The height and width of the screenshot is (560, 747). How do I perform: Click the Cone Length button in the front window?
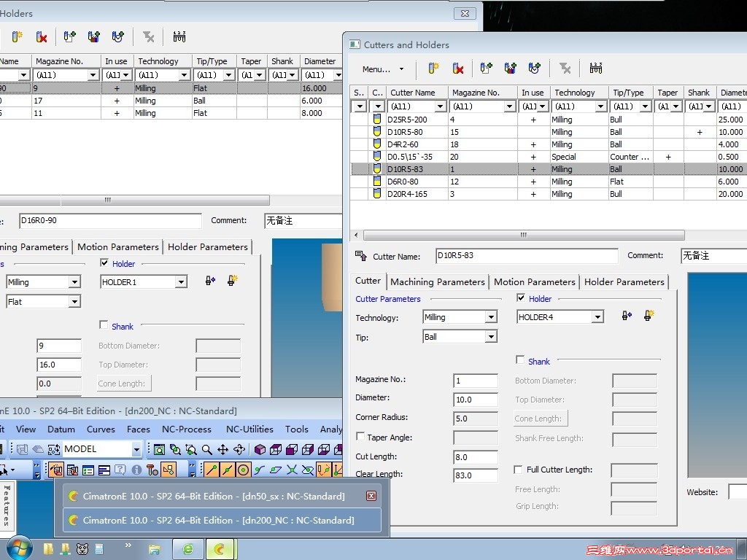[x=541, y=419]
